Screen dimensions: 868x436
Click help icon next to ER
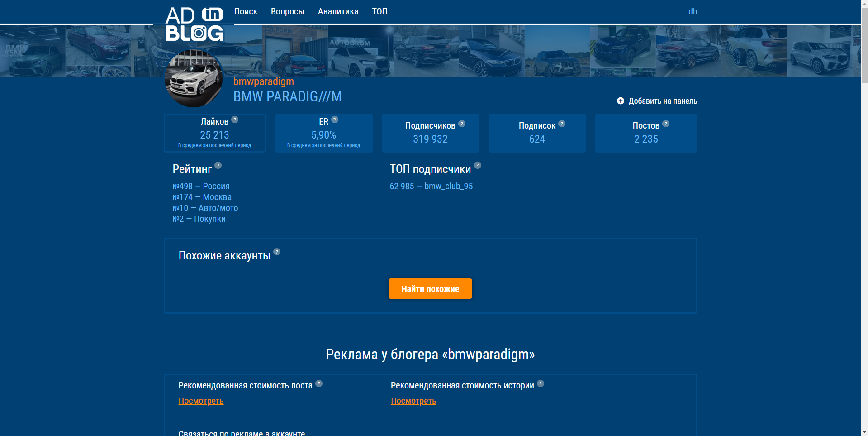(x=335, y=120)
